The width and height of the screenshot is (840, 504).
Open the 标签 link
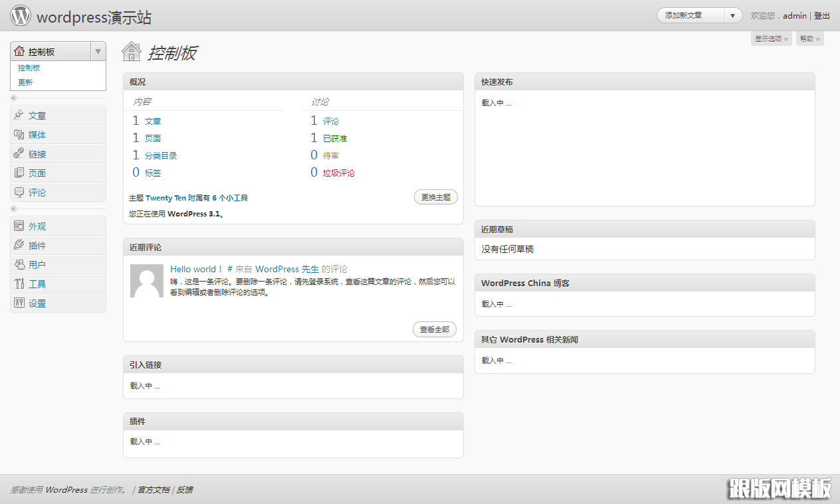pos(153,173)
